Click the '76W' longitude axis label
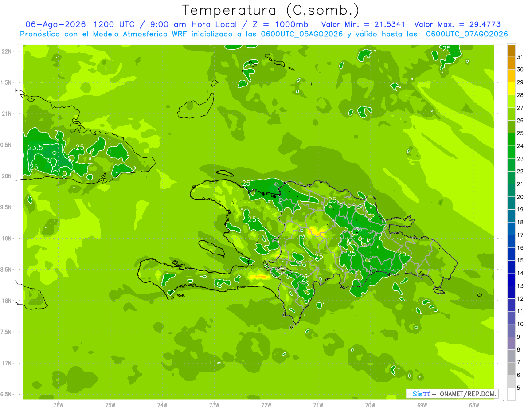This screenshot has height=411, width=532. tap(59, 405)
